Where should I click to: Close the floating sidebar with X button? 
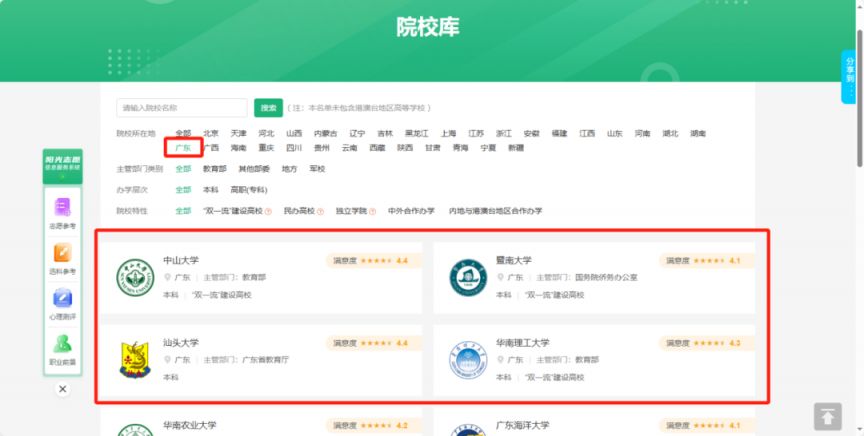coord(62,389)
